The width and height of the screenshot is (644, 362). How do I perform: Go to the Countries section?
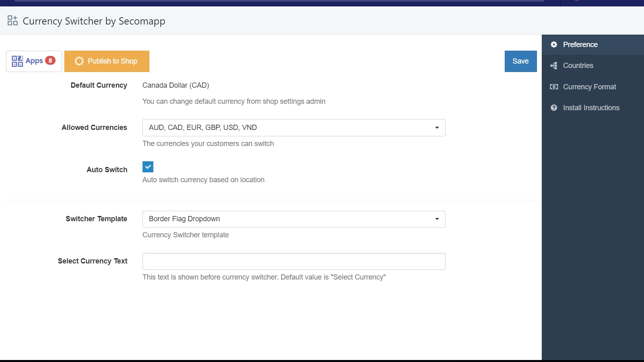pyautogui.click(x=593, y=66)
